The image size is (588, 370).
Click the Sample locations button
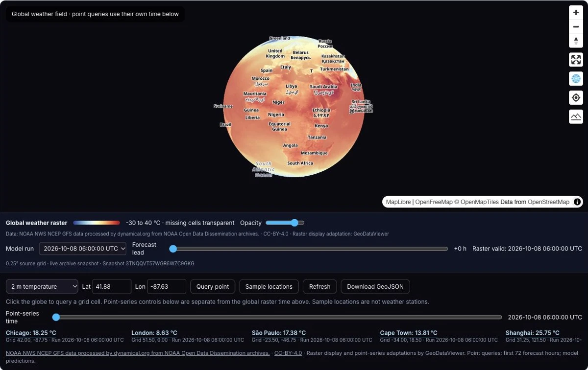(x=269, y=286)
